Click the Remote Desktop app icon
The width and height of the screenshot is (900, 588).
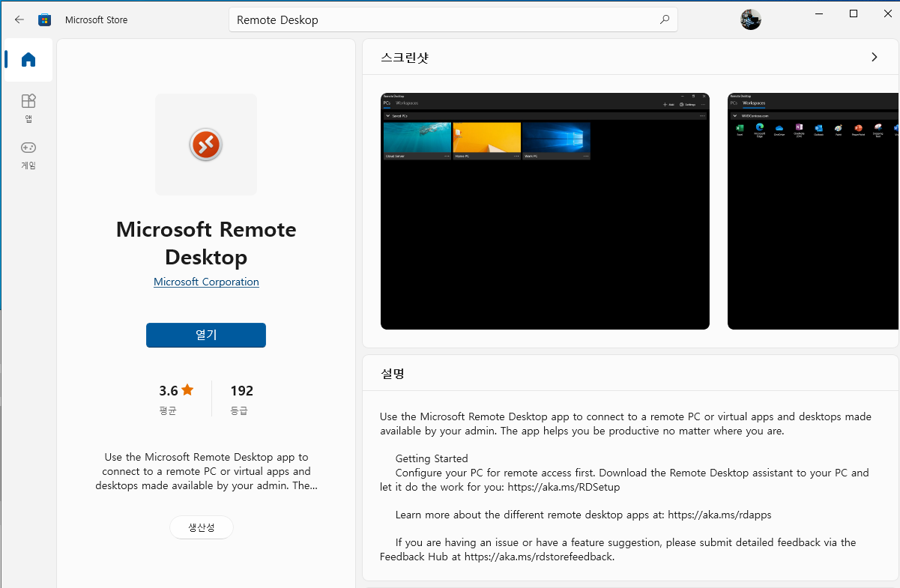[x=206, y=145]
